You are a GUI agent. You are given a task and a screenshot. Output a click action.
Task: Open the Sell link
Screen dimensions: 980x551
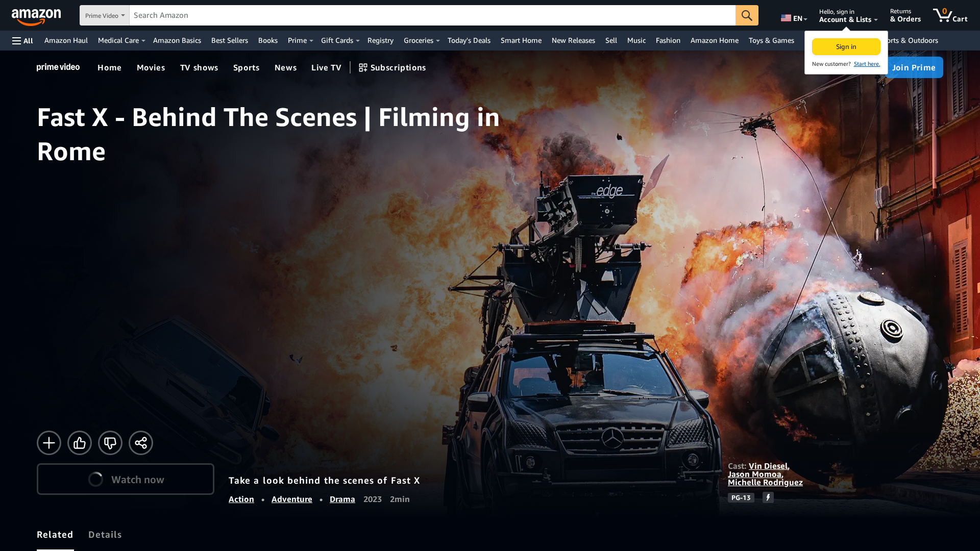click(611, 40)
